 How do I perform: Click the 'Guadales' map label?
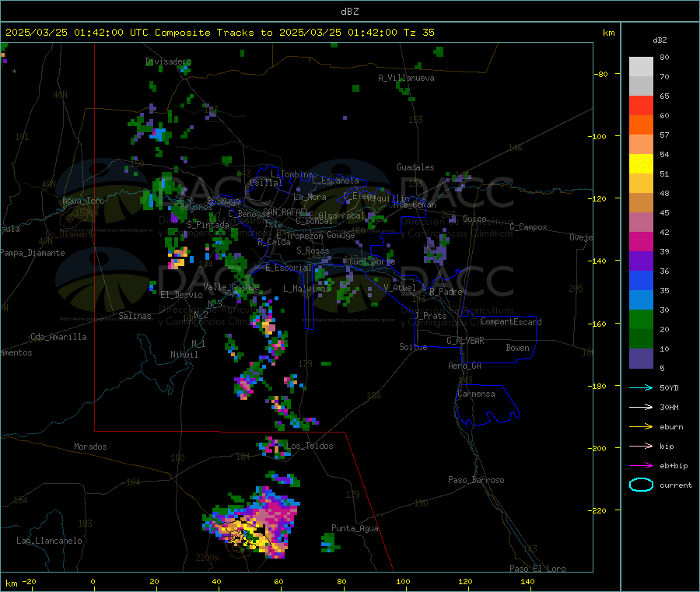(415, 167)
